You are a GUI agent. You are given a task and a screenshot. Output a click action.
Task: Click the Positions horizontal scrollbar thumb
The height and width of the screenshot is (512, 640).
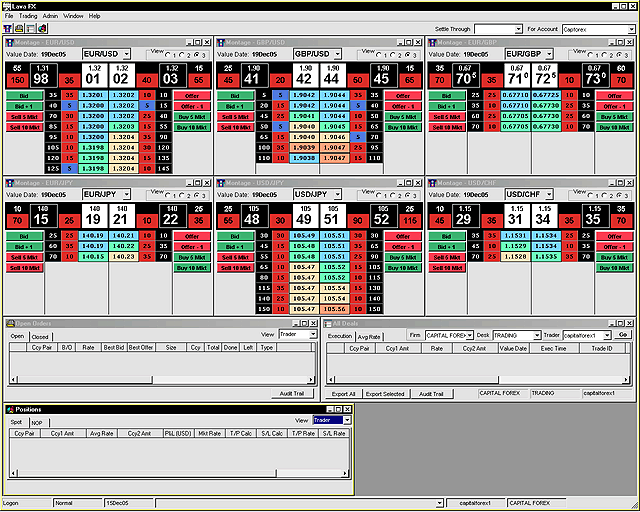(x=147, y=473)
